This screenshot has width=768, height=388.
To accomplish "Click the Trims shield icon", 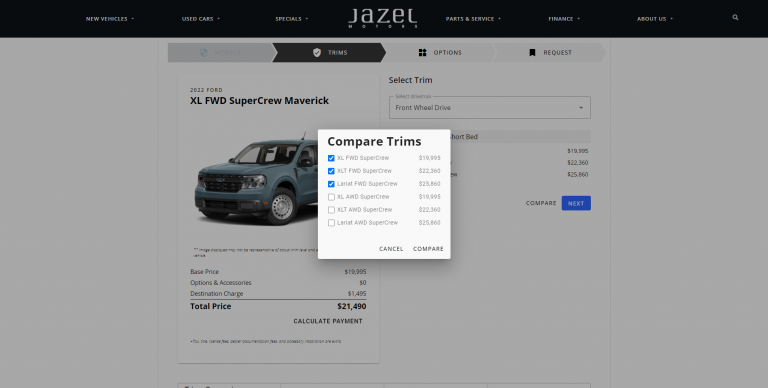I will coord(317,52).
